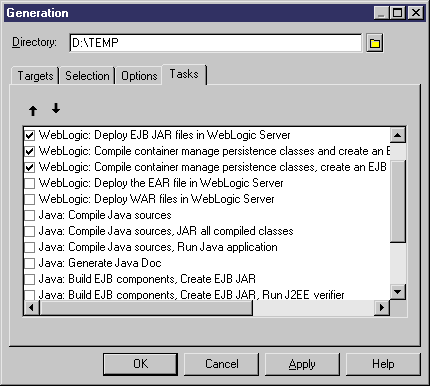
Task: Click the Cancel button
Action: [221, 364]
